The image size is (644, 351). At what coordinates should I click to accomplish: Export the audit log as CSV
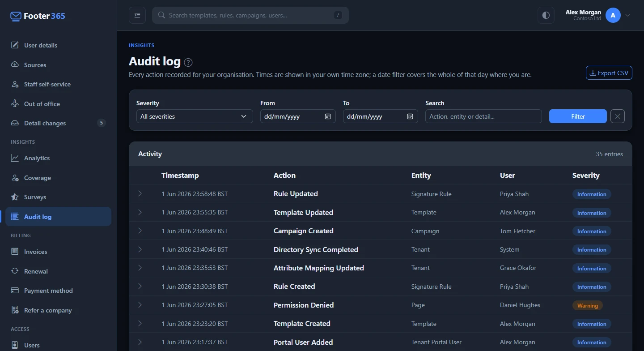[x=609, y=73]
